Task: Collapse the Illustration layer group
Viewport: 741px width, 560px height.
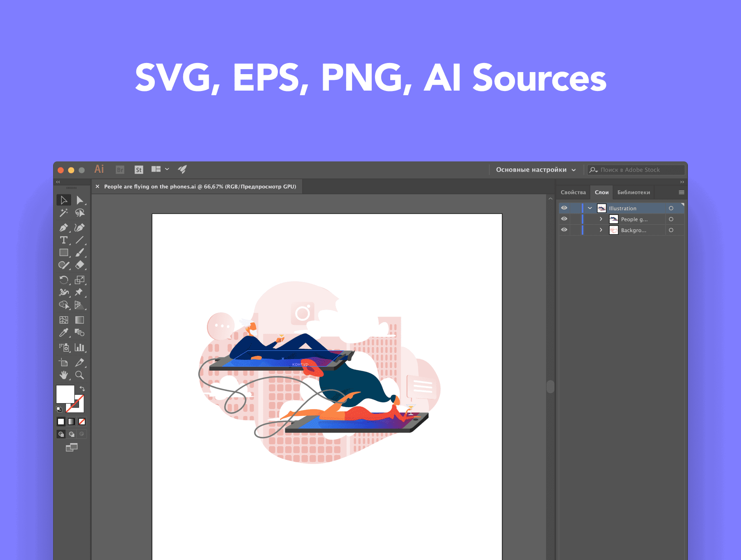Action: coord(590,208)
